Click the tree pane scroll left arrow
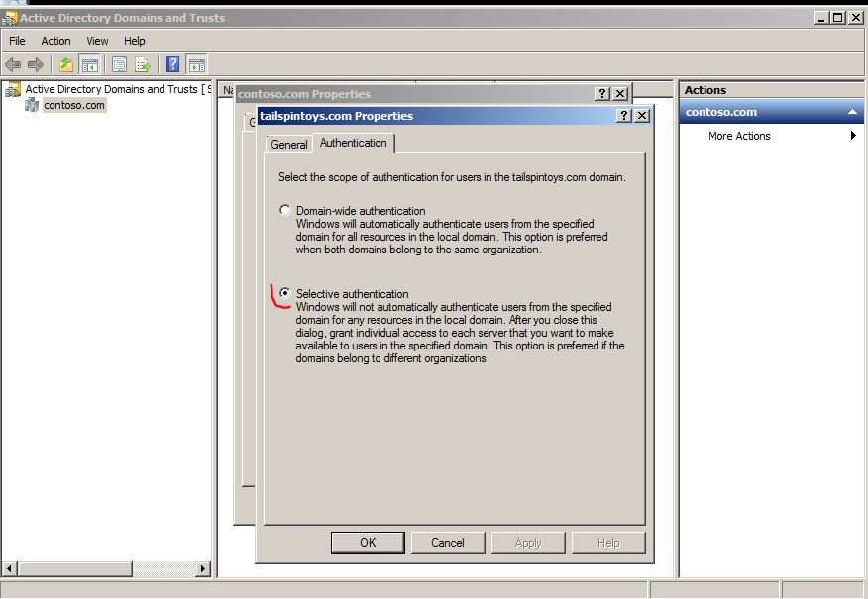The image size is (868, 599). 9,568
